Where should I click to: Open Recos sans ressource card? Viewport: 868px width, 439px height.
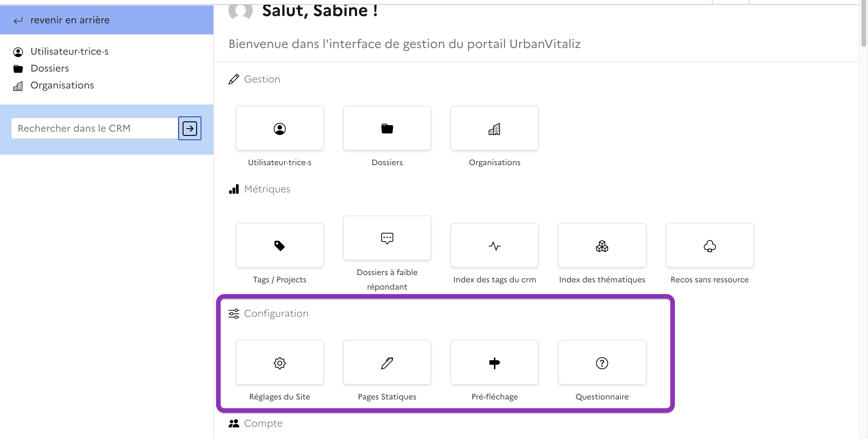coord(709,245)
